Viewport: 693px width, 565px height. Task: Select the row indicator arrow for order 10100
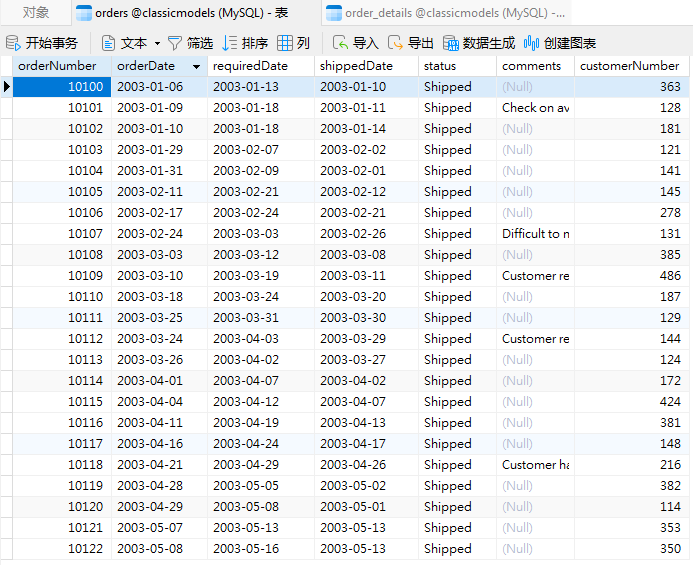pos(7,87)
